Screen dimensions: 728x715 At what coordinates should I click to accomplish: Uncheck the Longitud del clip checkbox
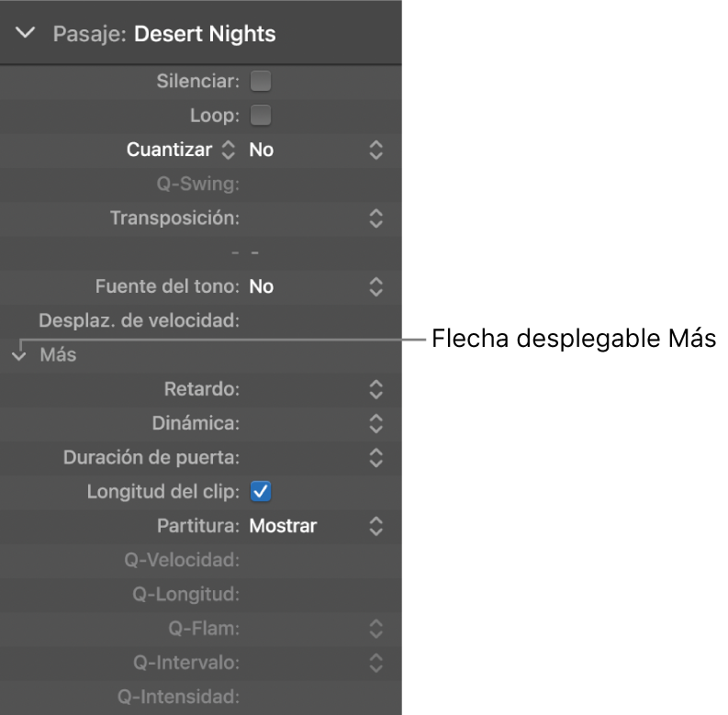pos(261,492)
